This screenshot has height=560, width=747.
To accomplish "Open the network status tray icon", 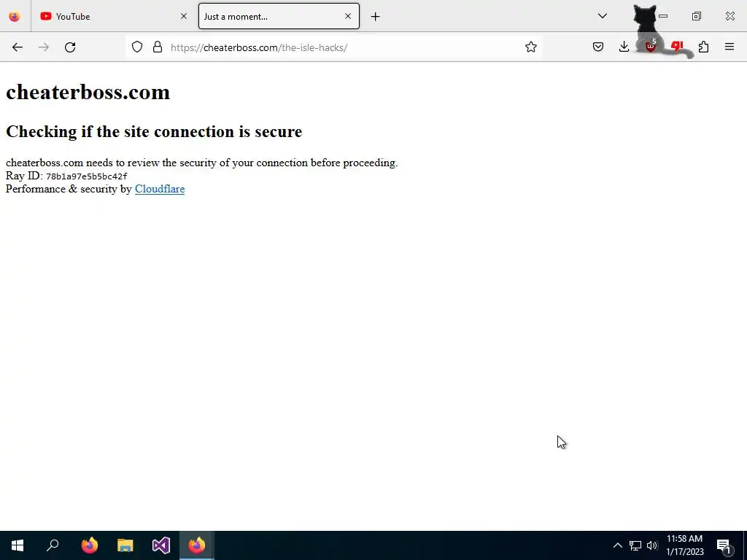I will (x=635, y=545).
